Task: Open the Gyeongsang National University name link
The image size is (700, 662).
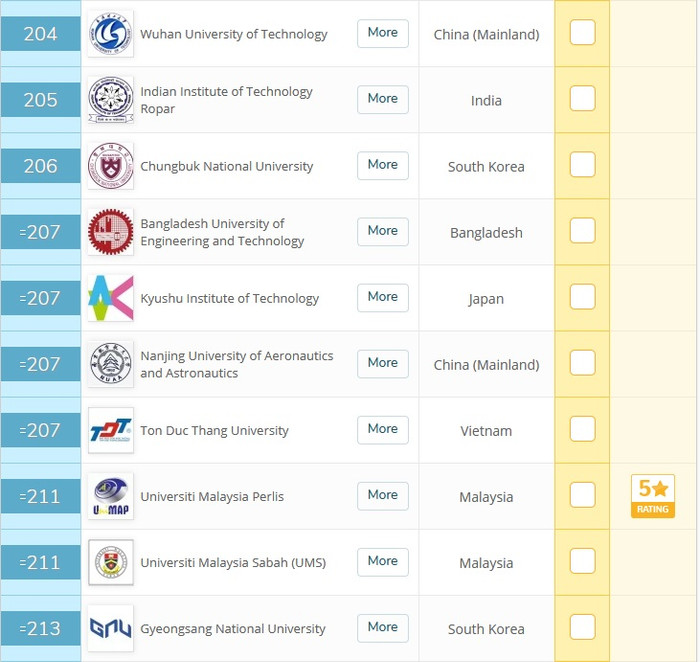Action: click(x=233, y=629)
